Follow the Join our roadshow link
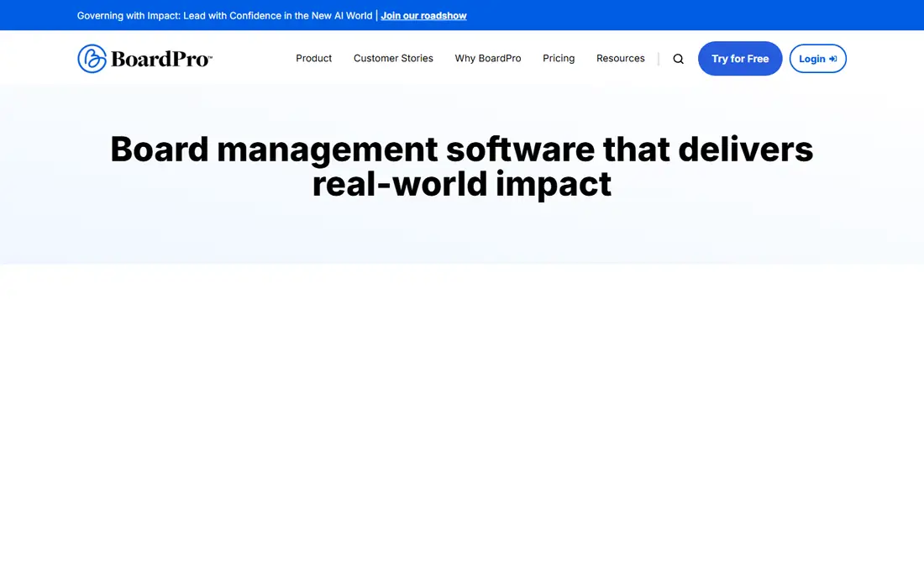Viewport: 924px width, 578px height. [423, 16]
